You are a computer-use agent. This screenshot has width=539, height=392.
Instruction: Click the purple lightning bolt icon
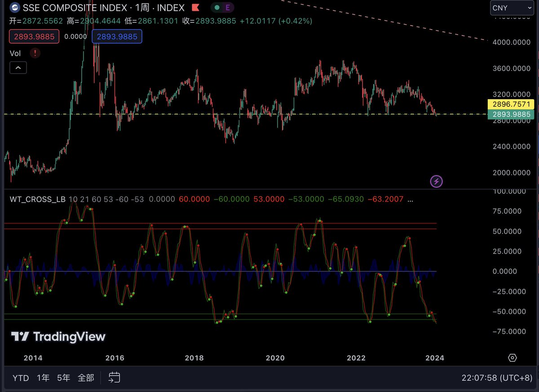pyautogui.click(x=437, y=181)
